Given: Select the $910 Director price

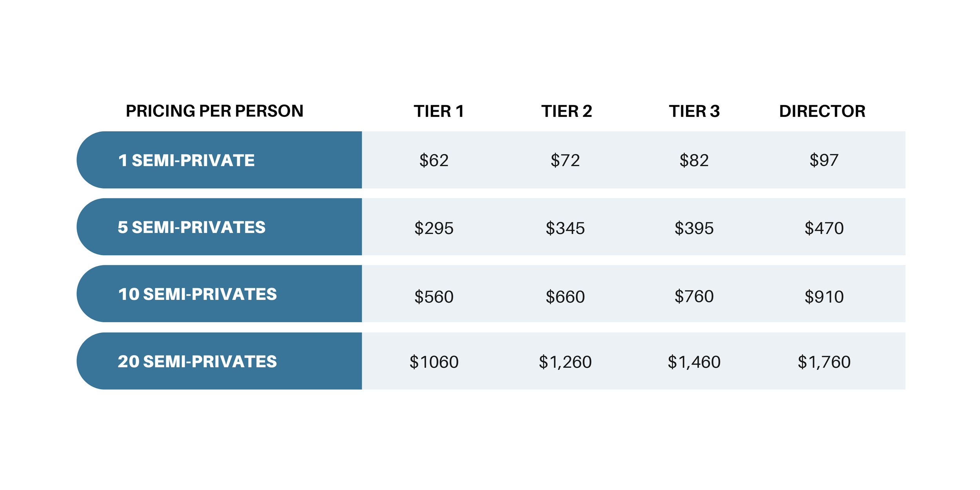Looking at the screenshot, I should click(x=824, y=297).
